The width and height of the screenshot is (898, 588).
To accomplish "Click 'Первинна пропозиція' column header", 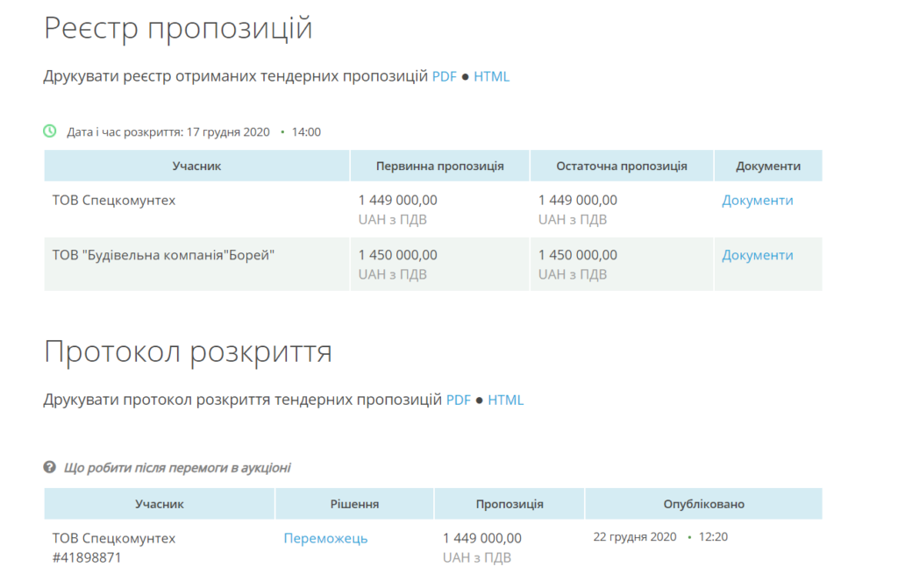I will [x=439, y=166].
